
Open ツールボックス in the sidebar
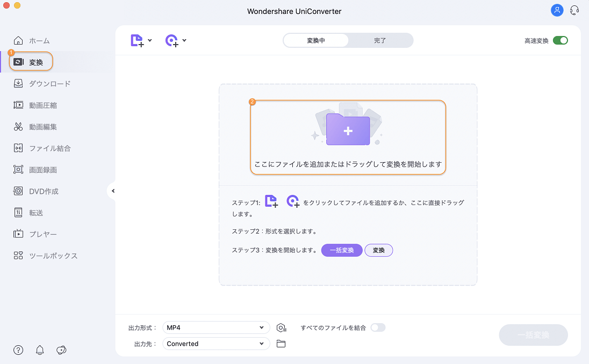coord(53,256)
